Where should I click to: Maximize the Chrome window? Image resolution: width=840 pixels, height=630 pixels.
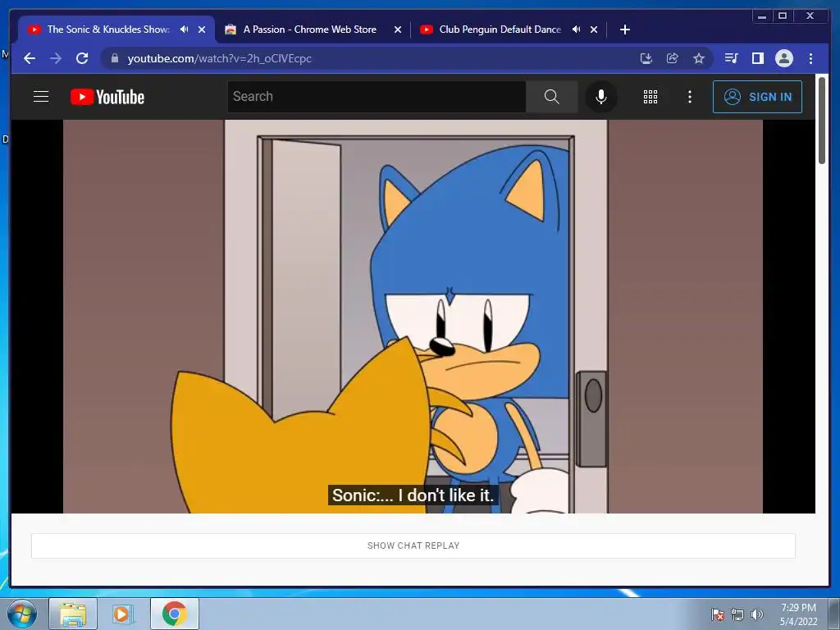tap(783, 16)
